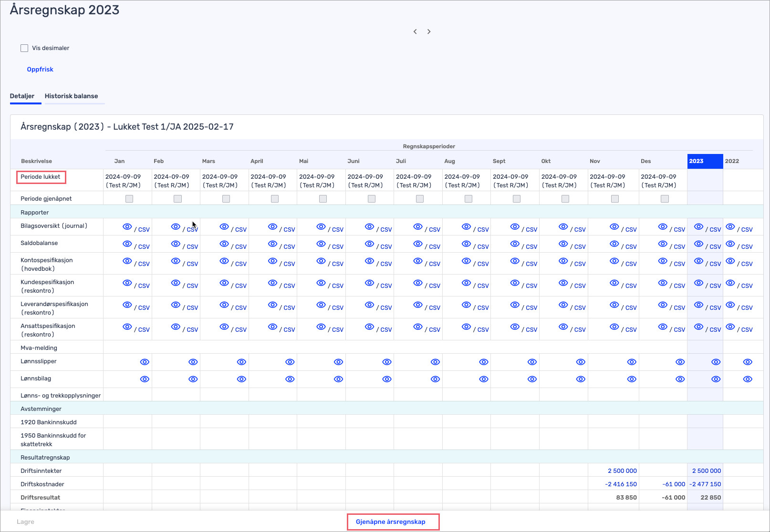Screen dimensions: 770x532
Task: View Kontospesifikasjon for year 2022
Action: point(730,261)
